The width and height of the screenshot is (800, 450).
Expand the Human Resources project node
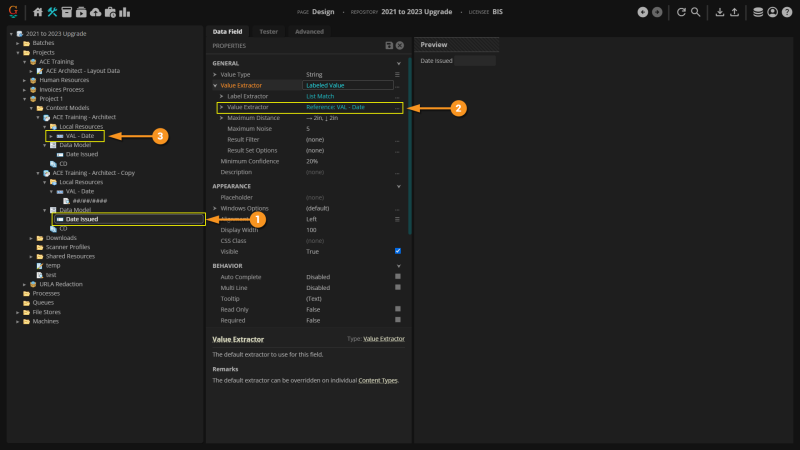tap(24, 80)
